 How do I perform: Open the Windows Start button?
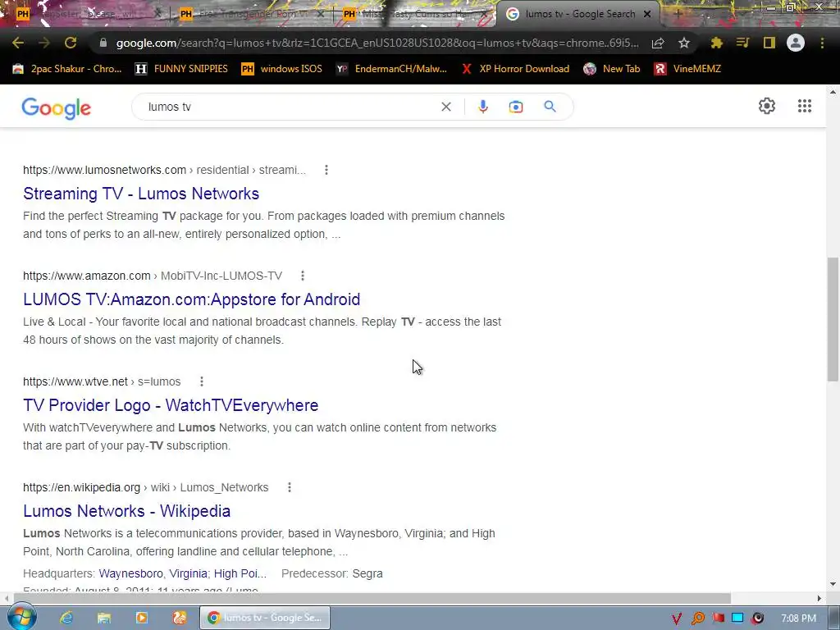coord(21,617)
